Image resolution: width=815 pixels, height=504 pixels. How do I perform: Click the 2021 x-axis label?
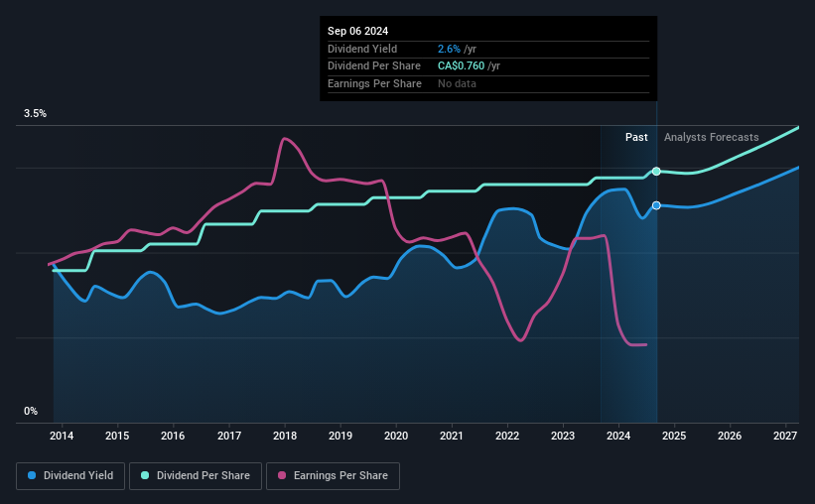(451, 436)
